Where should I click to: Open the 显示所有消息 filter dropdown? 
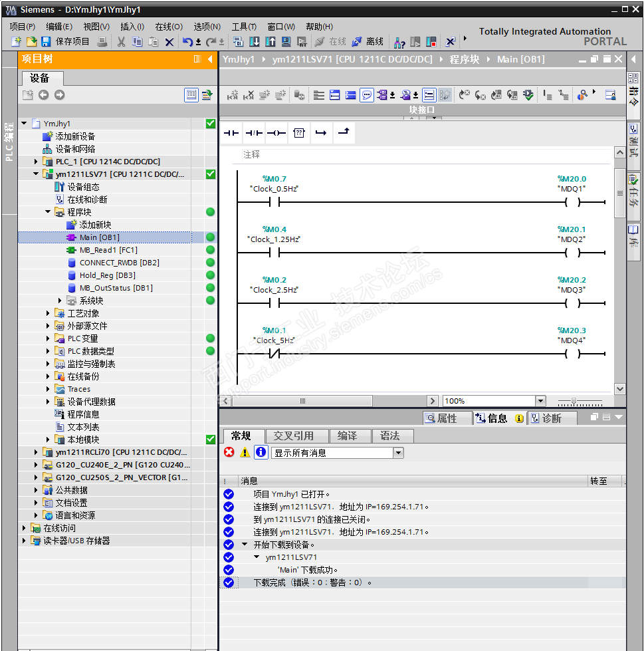pyautogui.click(x=398, y=453)
